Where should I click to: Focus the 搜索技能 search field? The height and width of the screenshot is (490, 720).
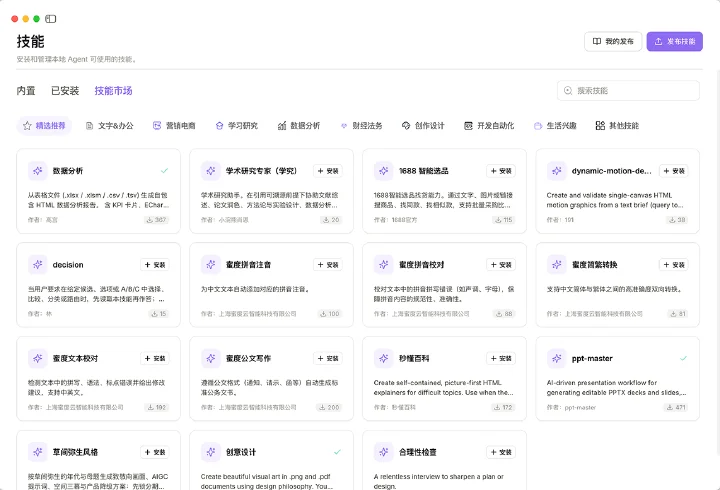[628, 90]
